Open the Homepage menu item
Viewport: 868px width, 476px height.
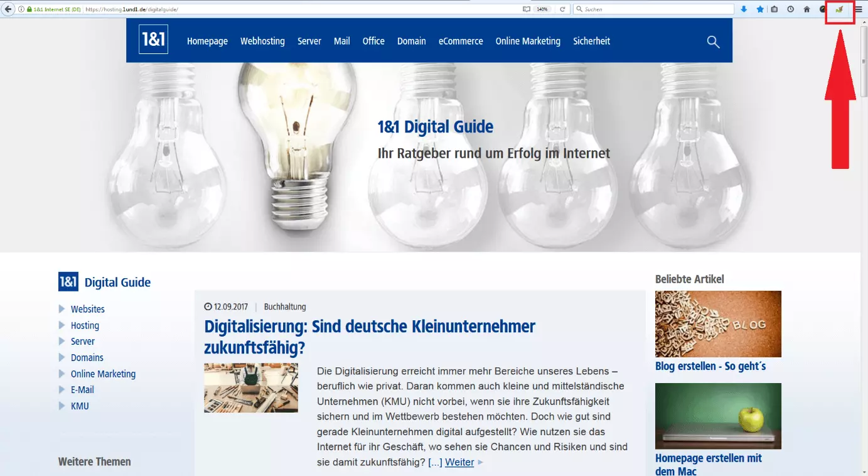207,41
